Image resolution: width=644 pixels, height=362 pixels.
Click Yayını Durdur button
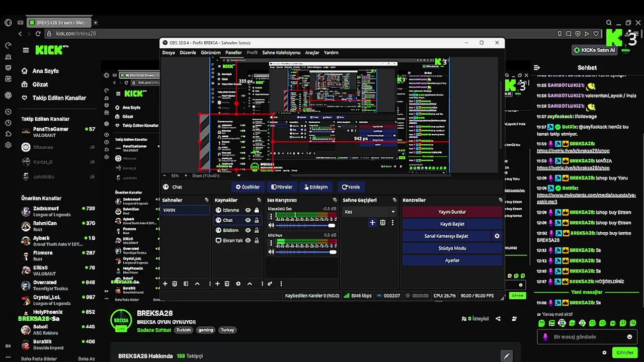[452, 212]
